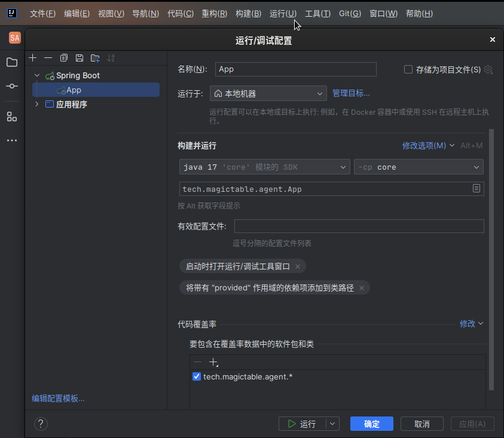
Task: Expand the main class field editor icon
Action: coord(476,189)
